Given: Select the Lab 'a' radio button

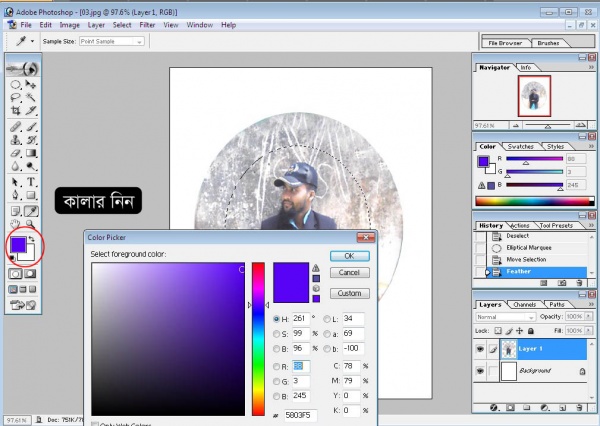Looking at the screenshot, I should [x=327, y=334].
